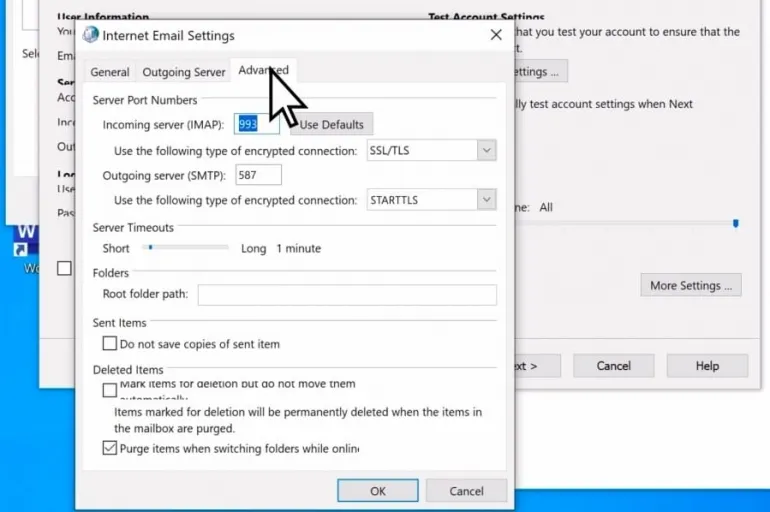
Task: Click the Outgoing server (SMTP) port field
Action: (x=258, y=175)
